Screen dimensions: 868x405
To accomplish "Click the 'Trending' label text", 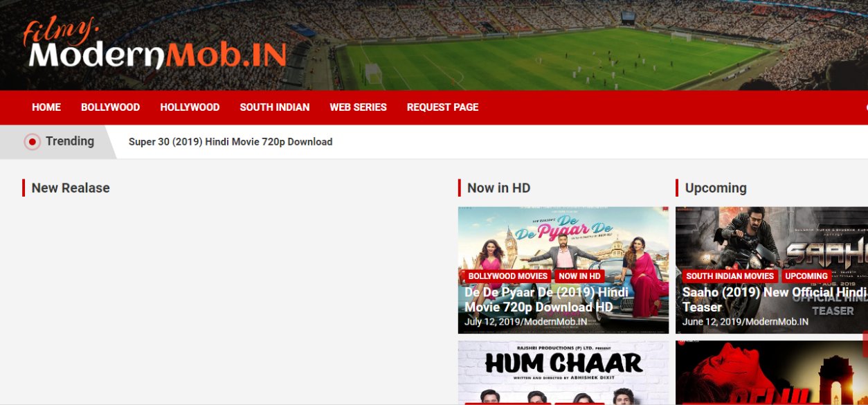I will 70,141.
